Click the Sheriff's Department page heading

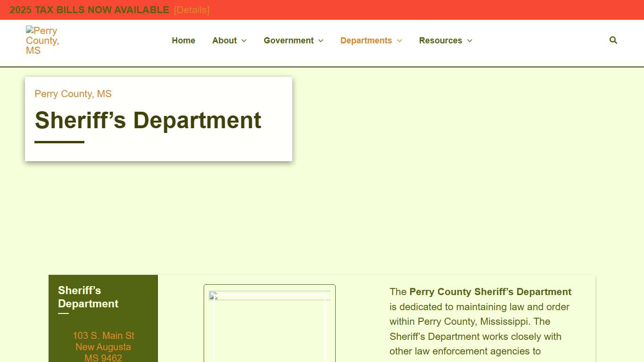148,121
